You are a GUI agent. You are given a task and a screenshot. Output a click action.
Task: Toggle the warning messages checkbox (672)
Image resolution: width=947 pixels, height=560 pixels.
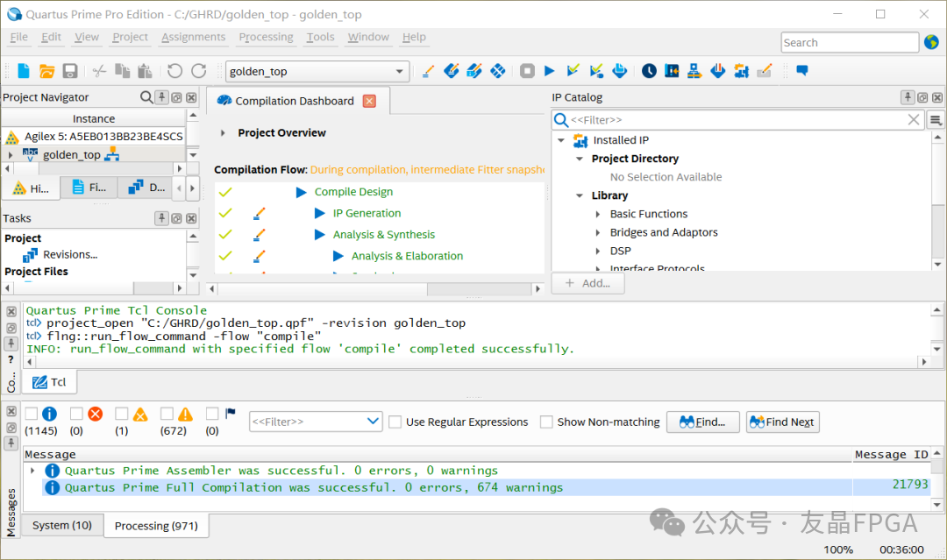coord(167,414)
